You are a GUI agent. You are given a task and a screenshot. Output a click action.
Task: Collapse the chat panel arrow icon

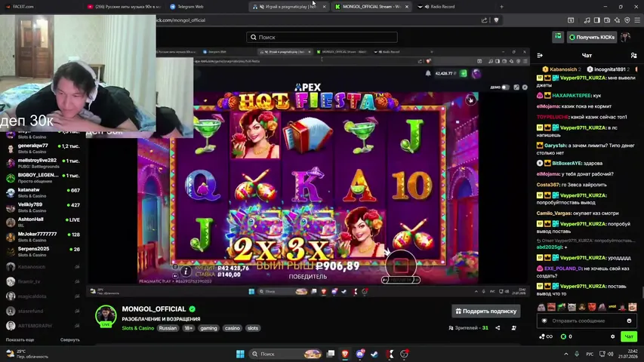click(x=540, y=55)
